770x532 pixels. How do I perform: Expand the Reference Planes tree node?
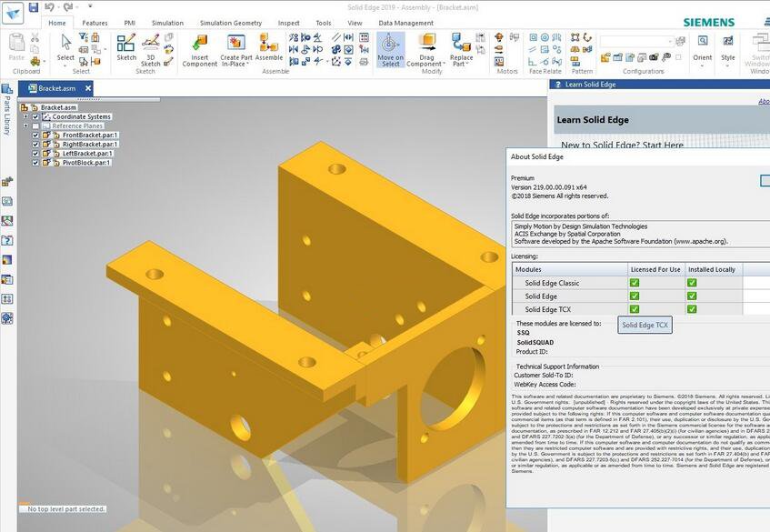point(26,126)
